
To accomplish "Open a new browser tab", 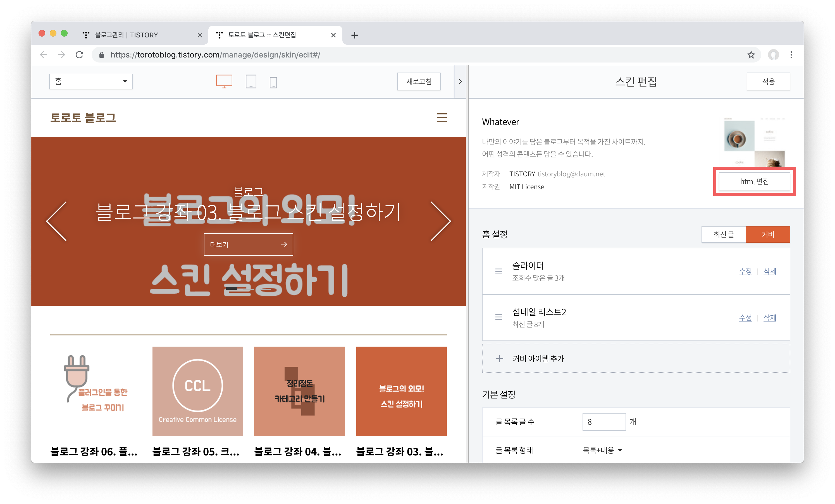I will pyautogui.click(x=354, y=35).
